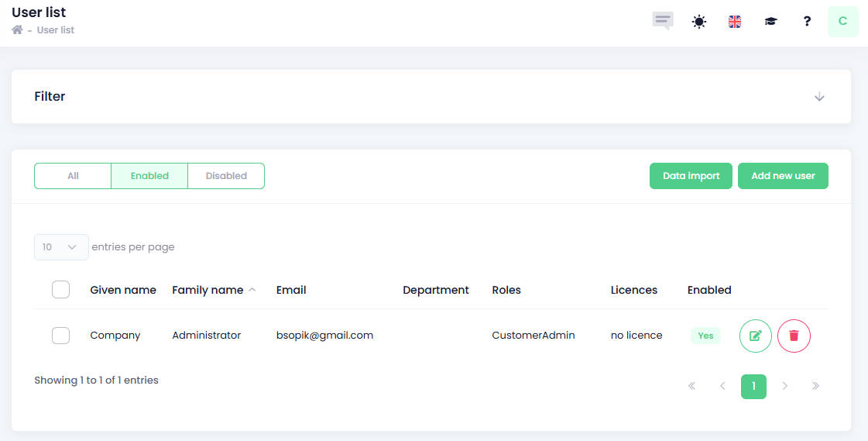This screenshot has height=441, width=868.
Task: Go to page 1 in pagination
Action: pos(753,386)
